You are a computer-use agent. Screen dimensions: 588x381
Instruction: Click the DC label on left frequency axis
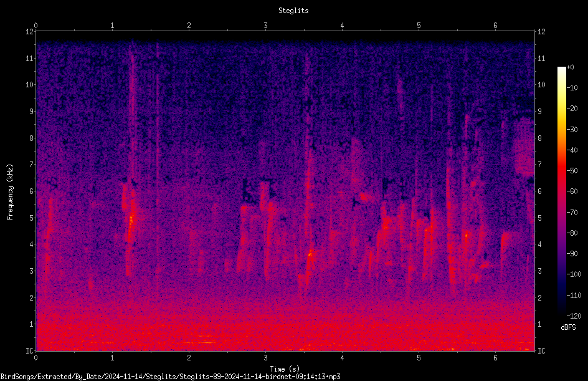click(x=29, y=350)
